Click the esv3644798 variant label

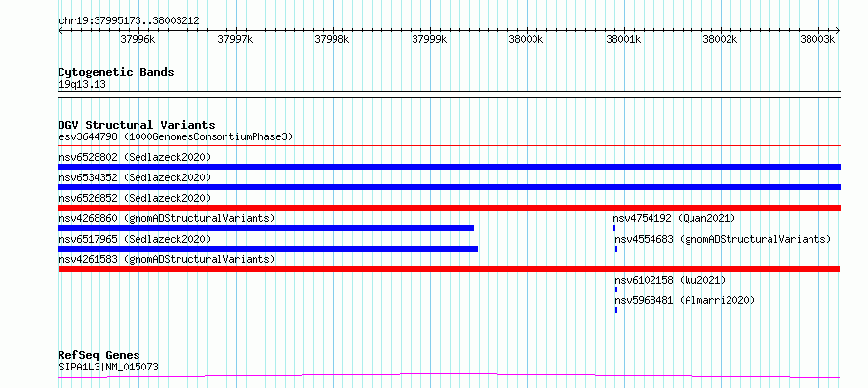[176, 136]
